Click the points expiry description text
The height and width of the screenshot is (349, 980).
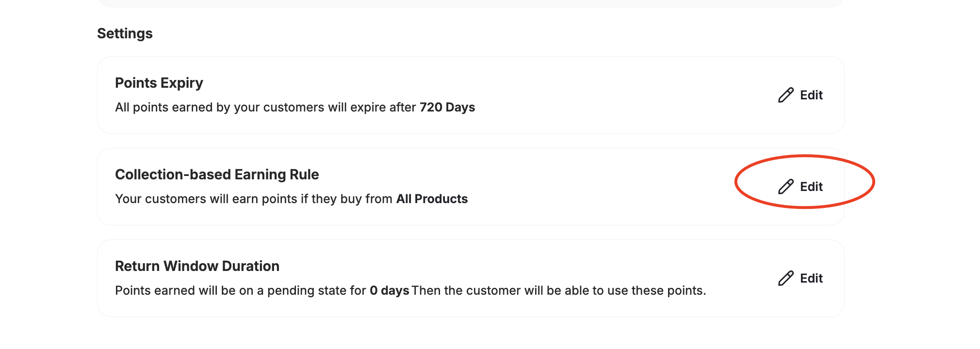coord(295,107)
